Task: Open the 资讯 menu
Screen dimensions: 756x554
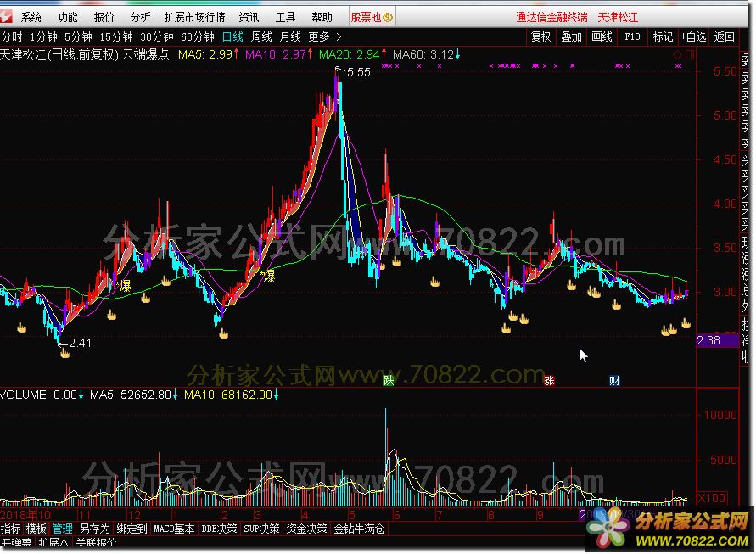Action: (249, 17)
